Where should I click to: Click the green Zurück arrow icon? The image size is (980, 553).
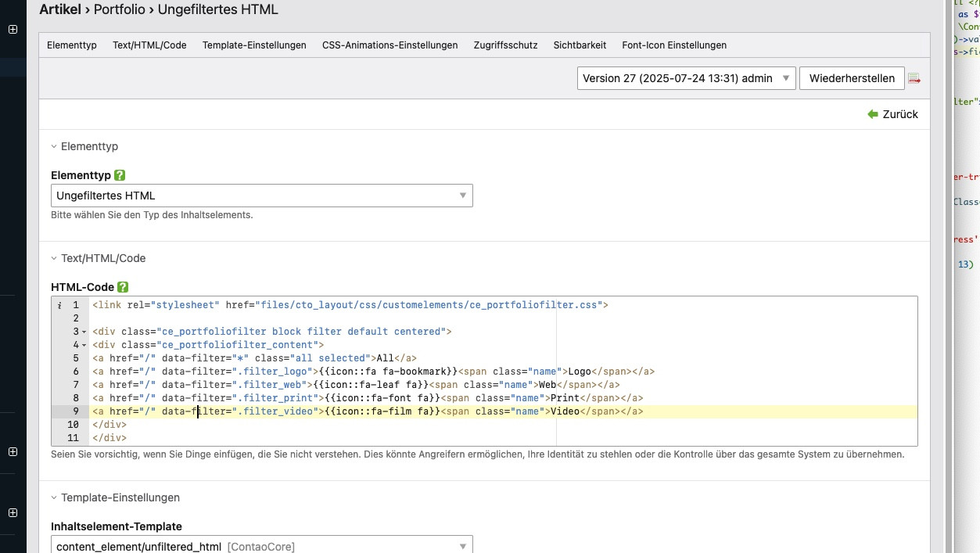pyautogui.click(x=873, y=114)
